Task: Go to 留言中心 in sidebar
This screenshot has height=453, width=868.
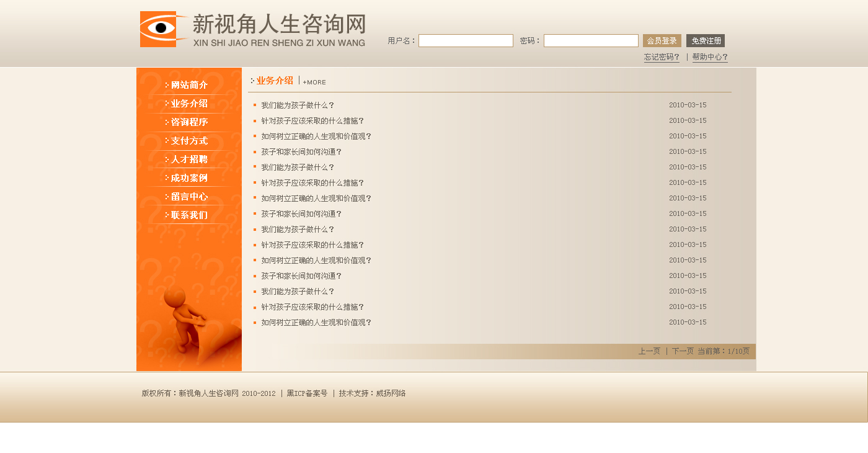Action: click(x=189, y=197)
